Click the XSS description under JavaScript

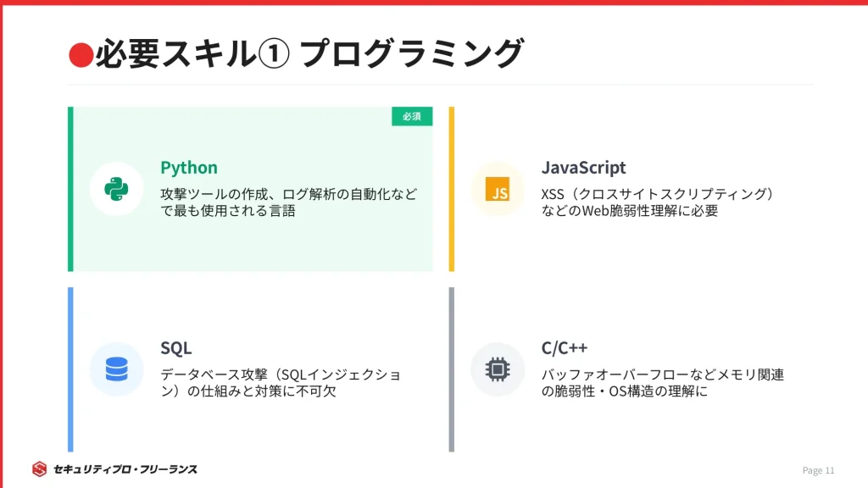[658, 202]
